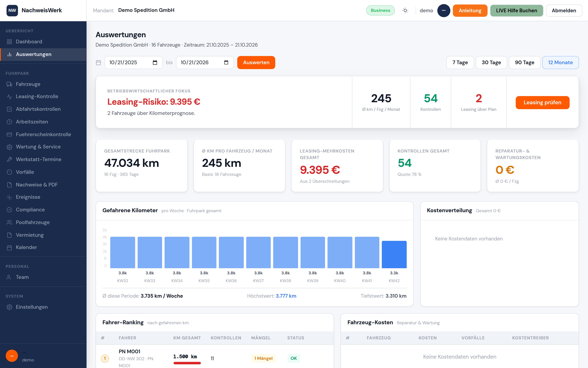Image resolution: width=588 pixels, height=368 pixels.
Task: Select the 7 Tage range
Action: [460, 63]
